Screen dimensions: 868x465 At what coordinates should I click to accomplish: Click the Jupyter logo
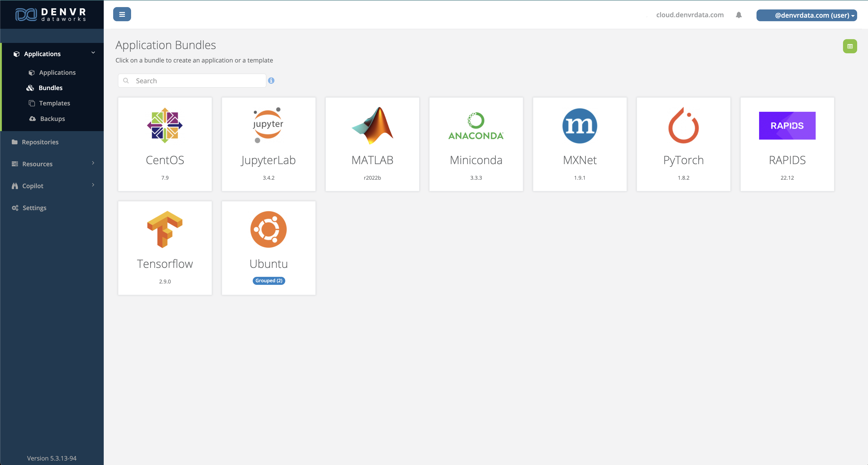point(269,125)
